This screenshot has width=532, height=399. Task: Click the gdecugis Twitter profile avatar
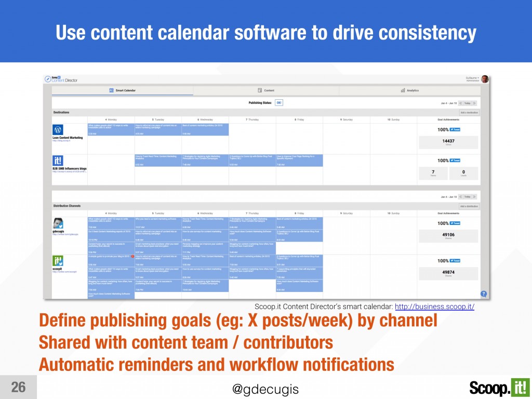(58, 223)
